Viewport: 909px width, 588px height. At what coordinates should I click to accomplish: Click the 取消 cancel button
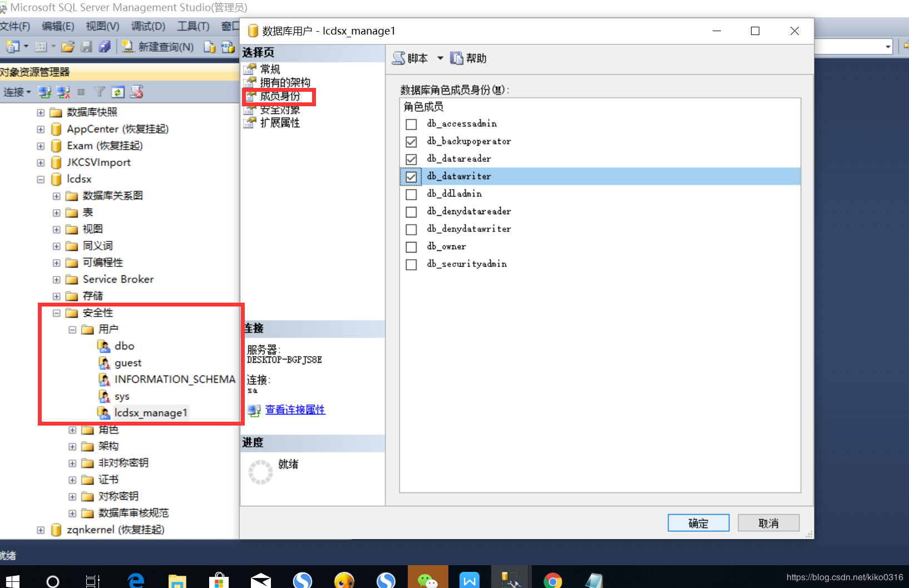click(768, 523)
